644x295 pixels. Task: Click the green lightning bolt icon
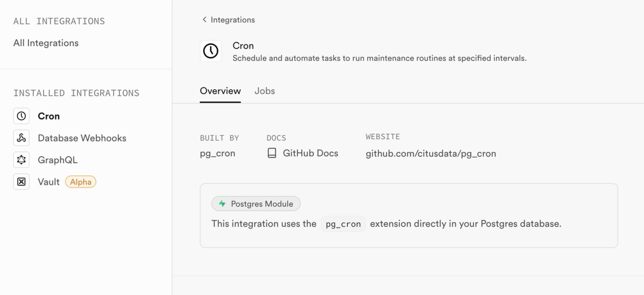pyautogui.click(x=222, y=204)
